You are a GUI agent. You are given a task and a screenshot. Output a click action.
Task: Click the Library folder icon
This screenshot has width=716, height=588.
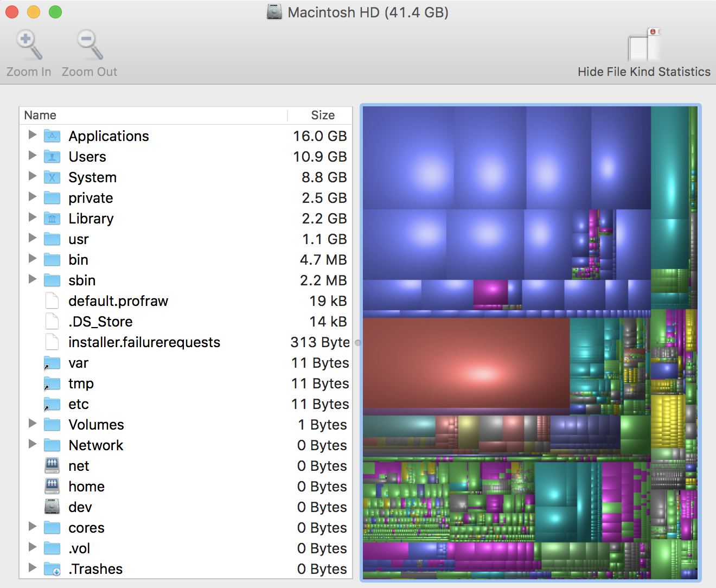tap(52, 218)
